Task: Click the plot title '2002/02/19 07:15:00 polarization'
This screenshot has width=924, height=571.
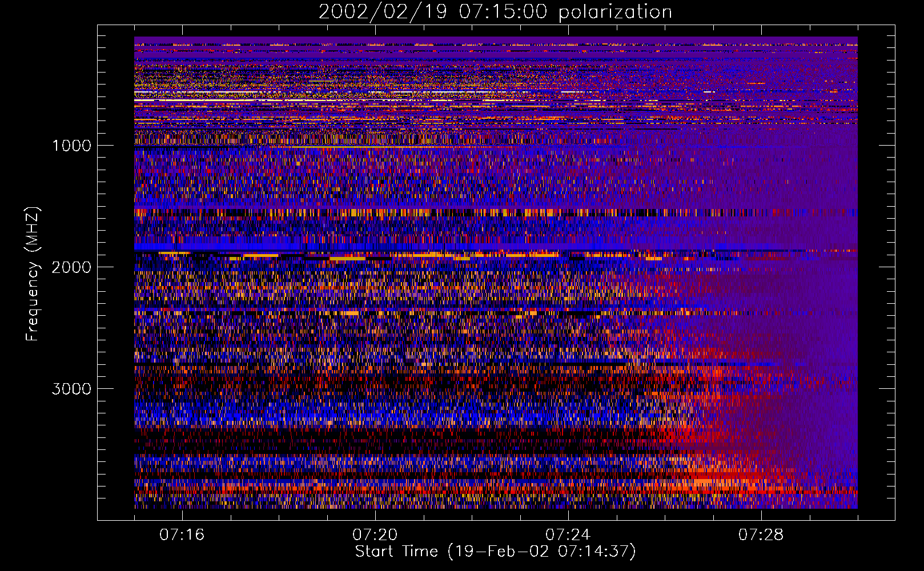Action: (495, 12)
